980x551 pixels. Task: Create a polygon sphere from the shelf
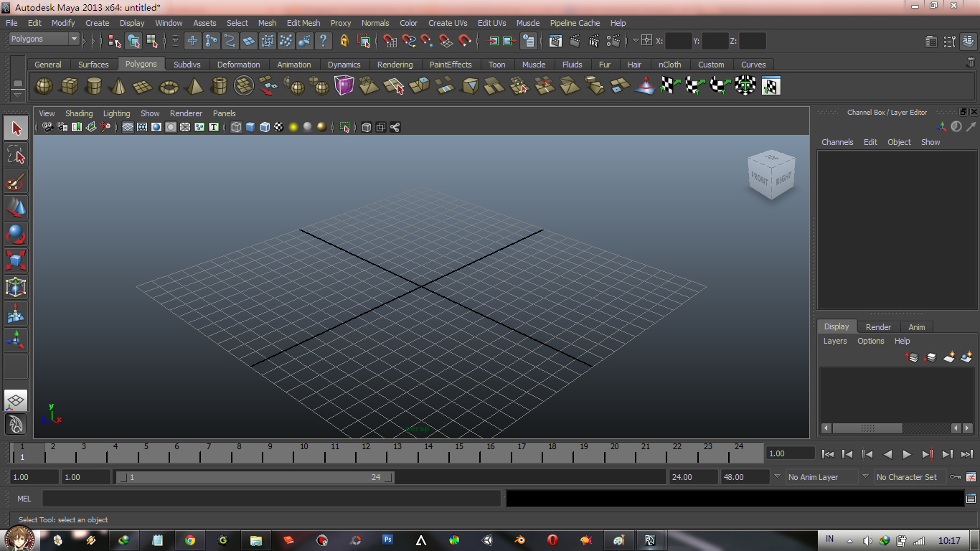(44, 85)
